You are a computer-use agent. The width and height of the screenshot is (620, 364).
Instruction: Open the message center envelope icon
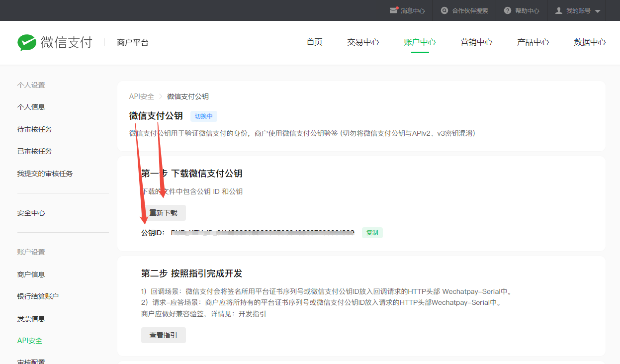pos(394,10)
